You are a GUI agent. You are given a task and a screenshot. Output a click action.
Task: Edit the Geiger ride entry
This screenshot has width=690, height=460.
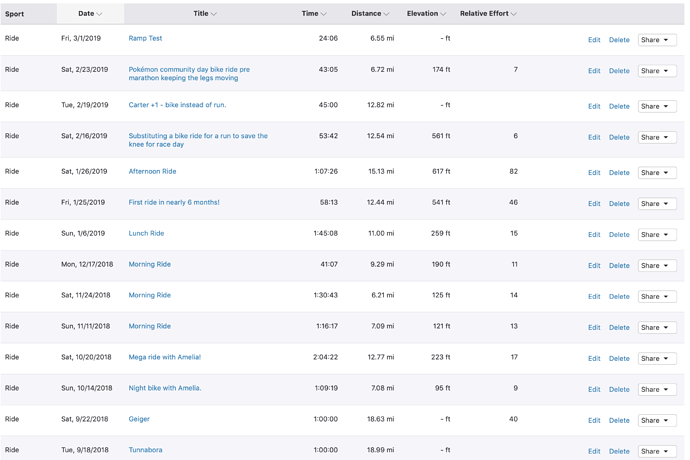tap(594, 421)
